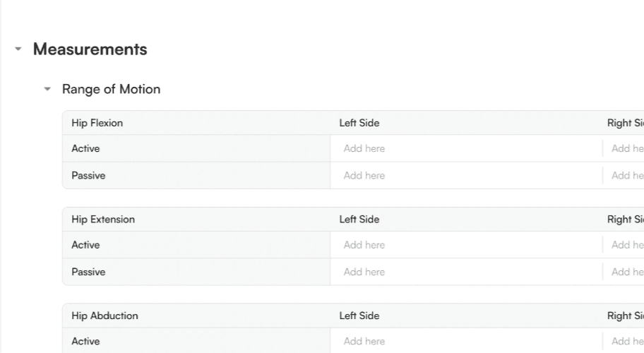Screen dimensions: 644x353
Task: Click Hip Flexion Active Right Side field
Action: [626, 149]
